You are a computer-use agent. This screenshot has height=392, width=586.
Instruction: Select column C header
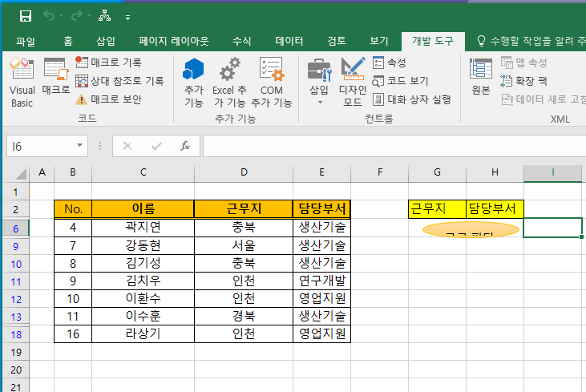(x=143, y=172)
